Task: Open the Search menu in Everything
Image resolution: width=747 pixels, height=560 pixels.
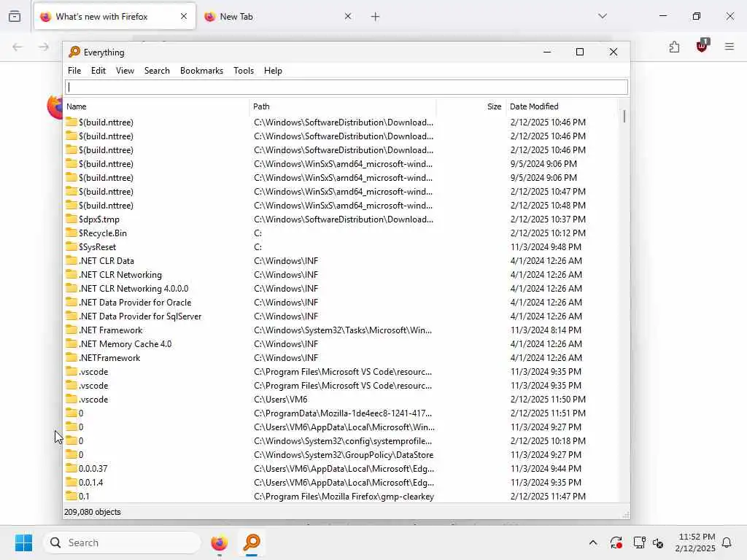Action: point(157,71)
